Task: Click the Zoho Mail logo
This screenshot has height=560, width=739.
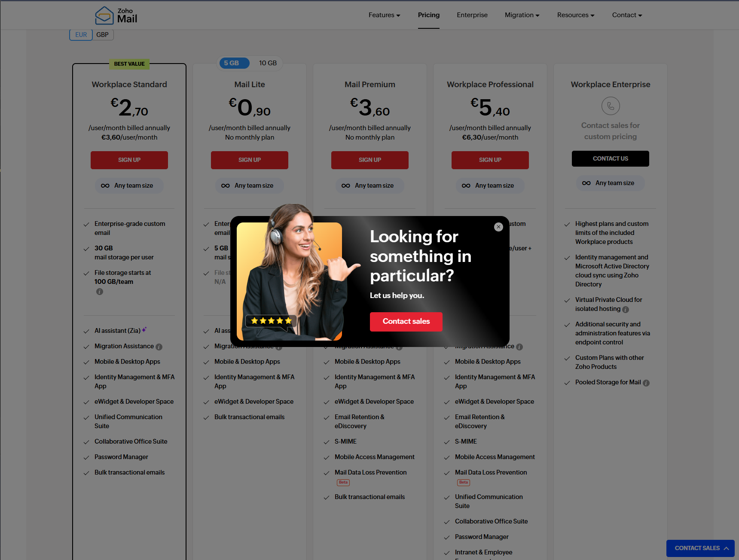Action: 116,15
